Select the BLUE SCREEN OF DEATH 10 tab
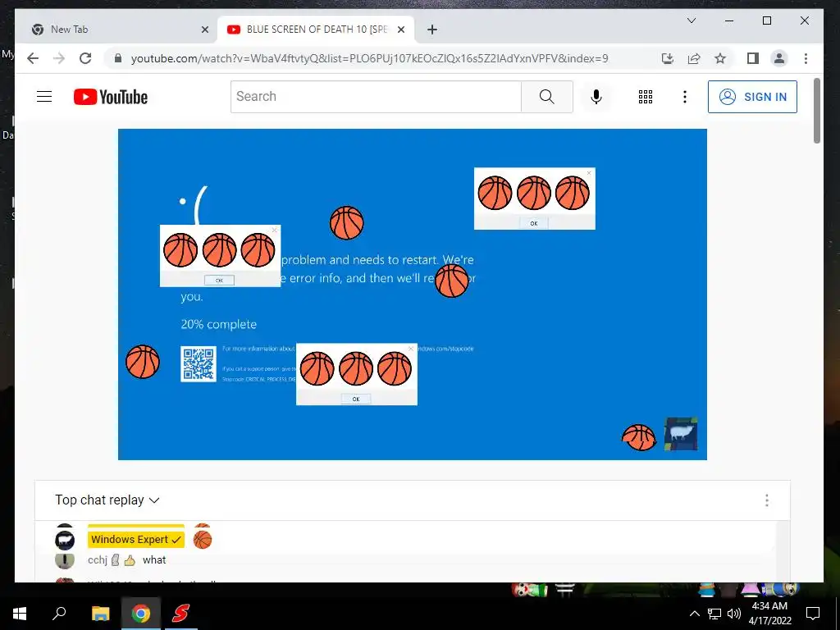840x630 pixels. (317, 30)
